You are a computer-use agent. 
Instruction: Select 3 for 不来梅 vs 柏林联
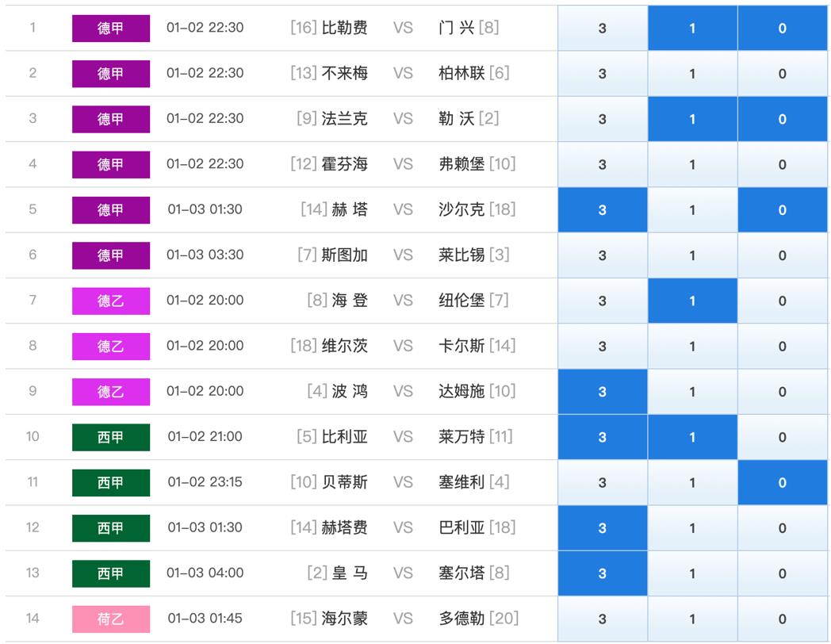(602, 74)
